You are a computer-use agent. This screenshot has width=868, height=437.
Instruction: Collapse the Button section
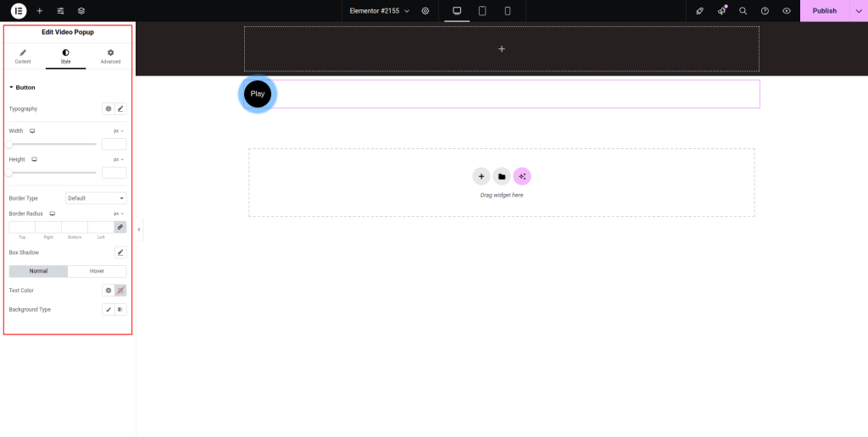click(x=22, y=87)
